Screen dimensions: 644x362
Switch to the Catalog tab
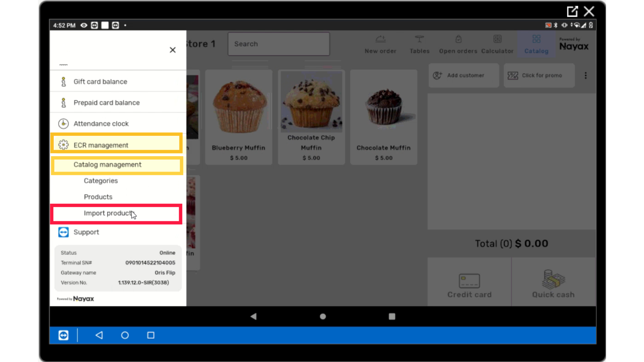(536, 45)
